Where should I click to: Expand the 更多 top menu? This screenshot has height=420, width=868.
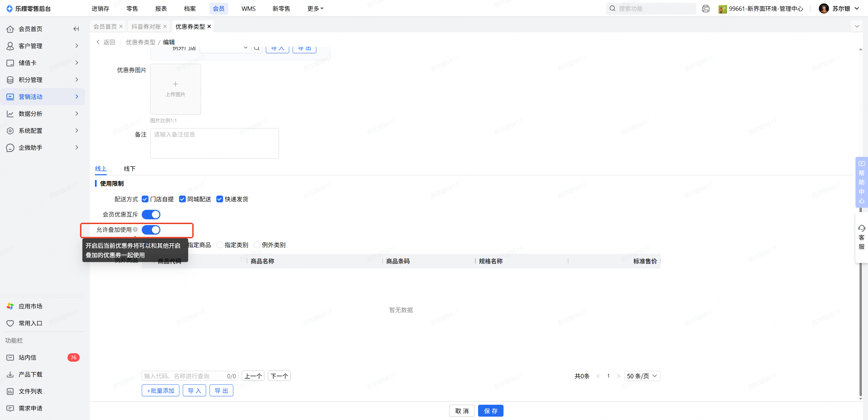[x=315, y=8]
